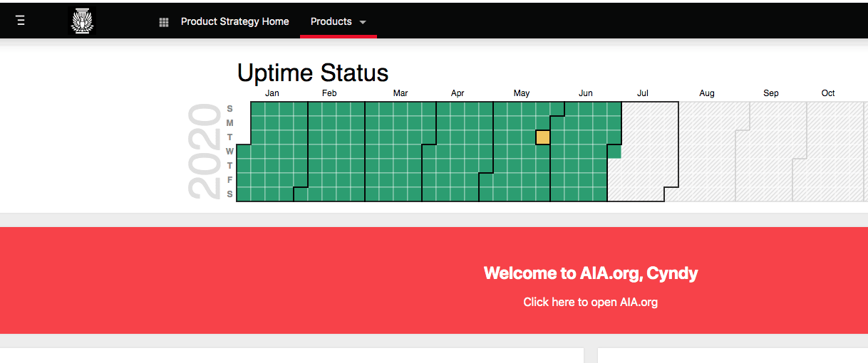Click the F weekday label
This screenshot has width=868, height=363.
229,180
